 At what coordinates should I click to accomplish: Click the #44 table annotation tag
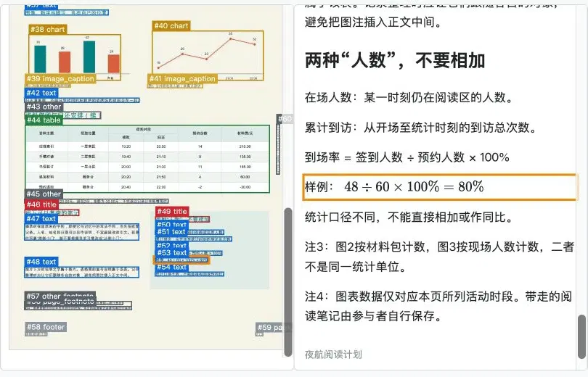[44, 120]
